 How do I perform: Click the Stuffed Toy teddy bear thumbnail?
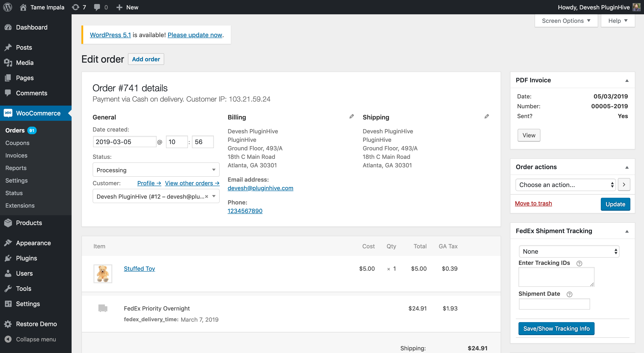point(103,274)
